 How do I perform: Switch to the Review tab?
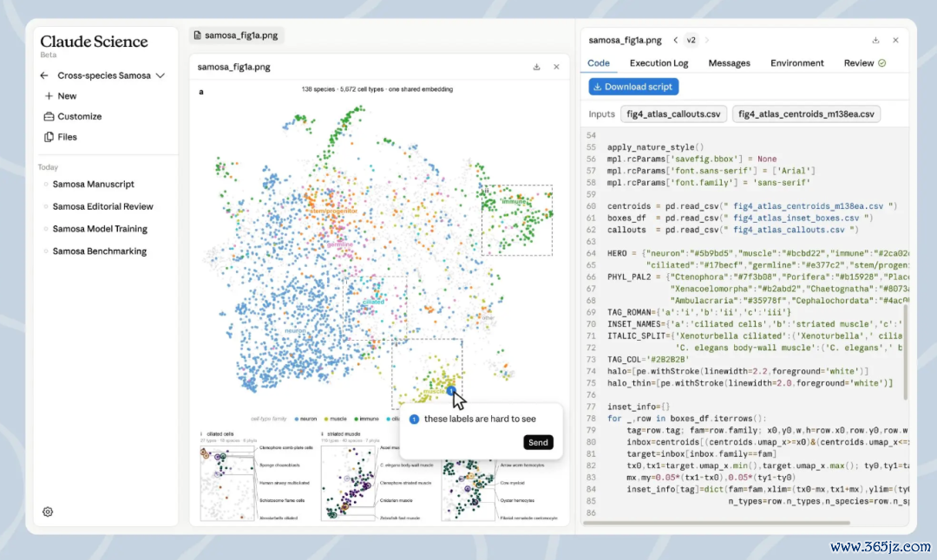pyautogui.click(x=865, y=62)
